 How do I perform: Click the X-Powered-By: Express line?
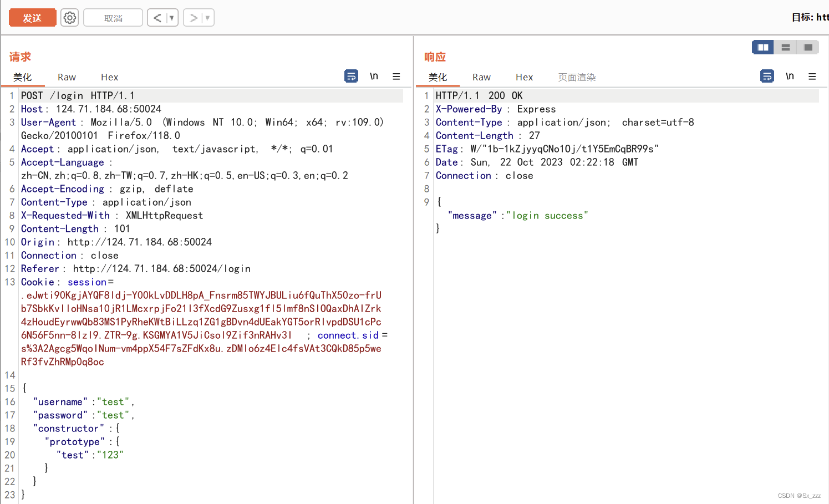pos(496,109)
